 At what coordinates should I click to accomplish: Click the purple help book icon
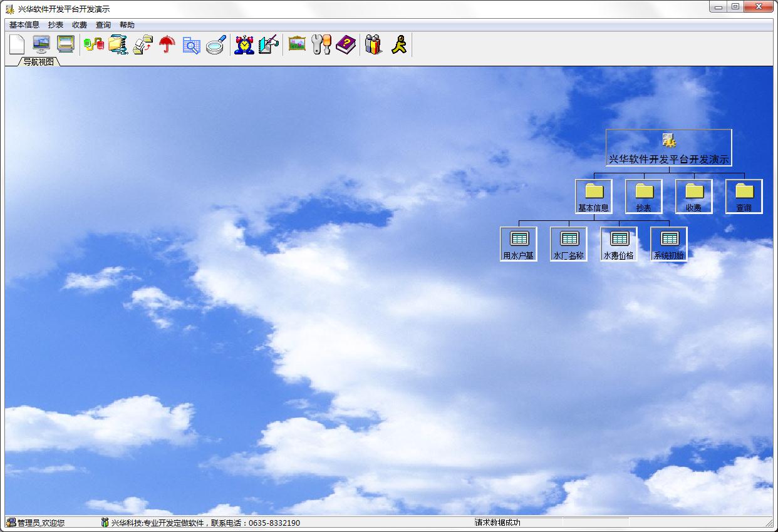coord(346,44)
